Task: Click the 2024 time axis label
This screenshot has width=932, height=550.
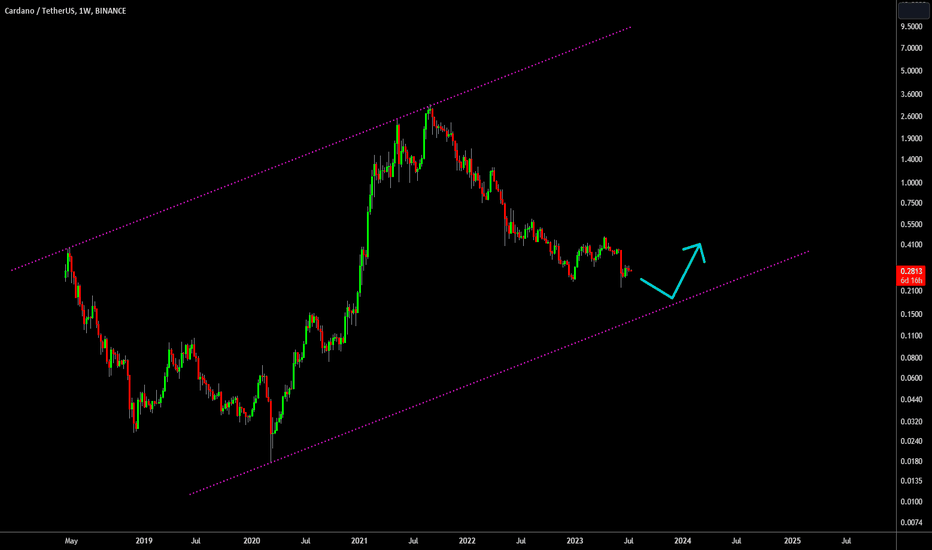Action: point(682,541)
